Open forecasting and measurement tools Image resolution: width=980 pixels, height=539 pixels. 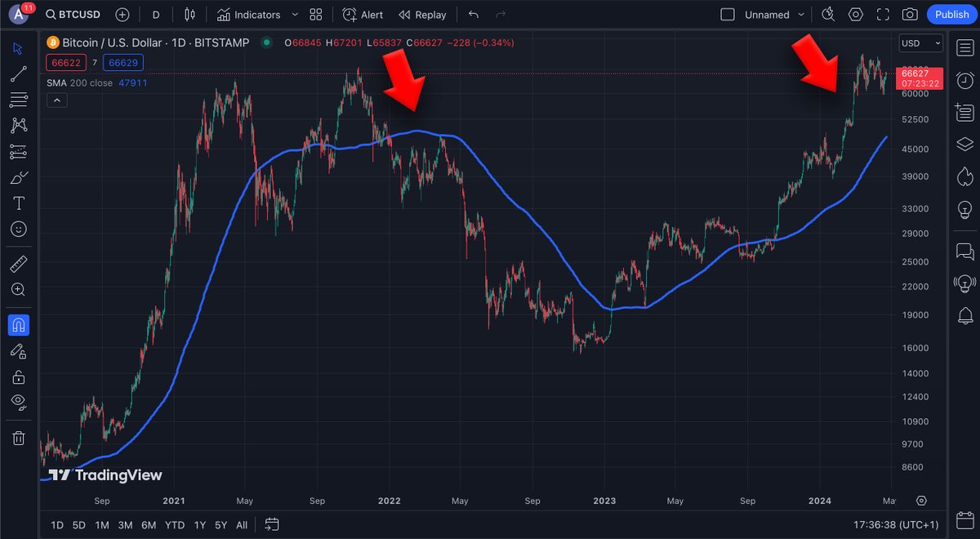[x=18, y=152]
